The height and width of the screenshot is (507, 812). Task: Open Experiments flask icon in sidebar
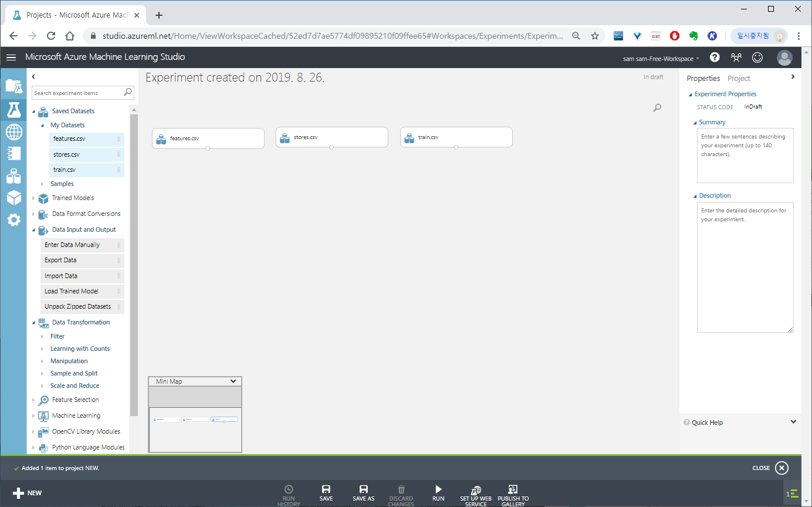13,109
